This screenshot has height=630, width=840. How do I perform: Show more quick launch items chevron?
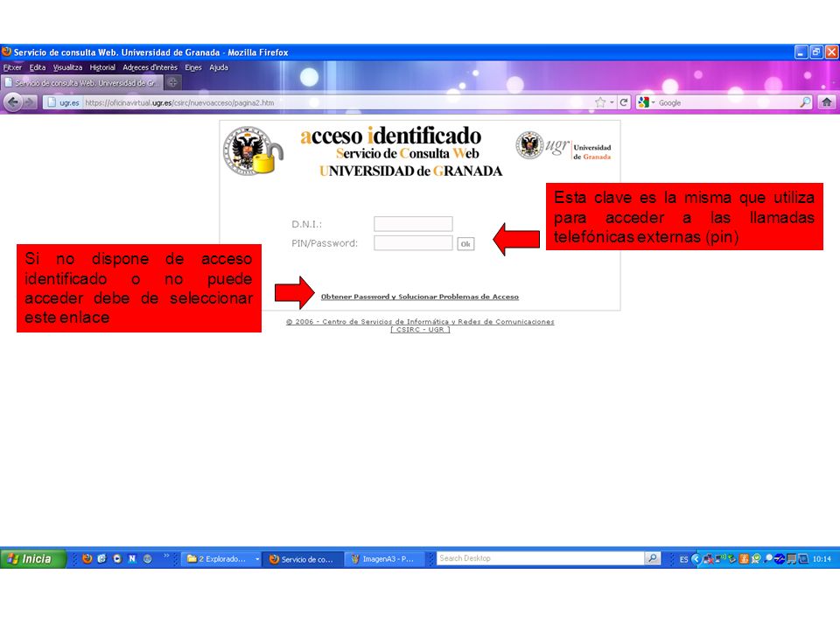(166, 555)
